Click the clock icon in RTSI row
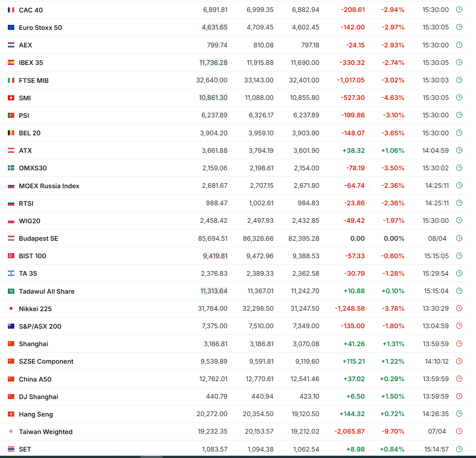The image size is (476, 458). tap(459, 203)
